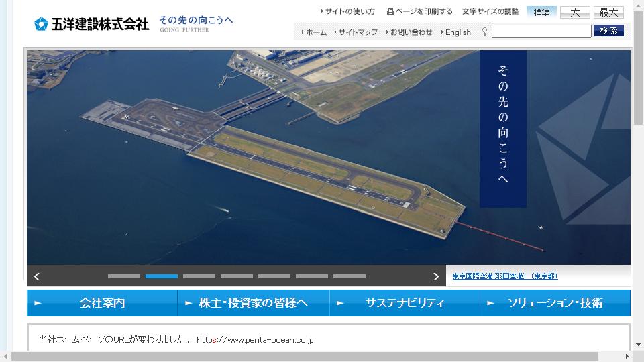Open ソリューション・技術 navigation section
The image size is (644, 362).
(x=555, y=303)
